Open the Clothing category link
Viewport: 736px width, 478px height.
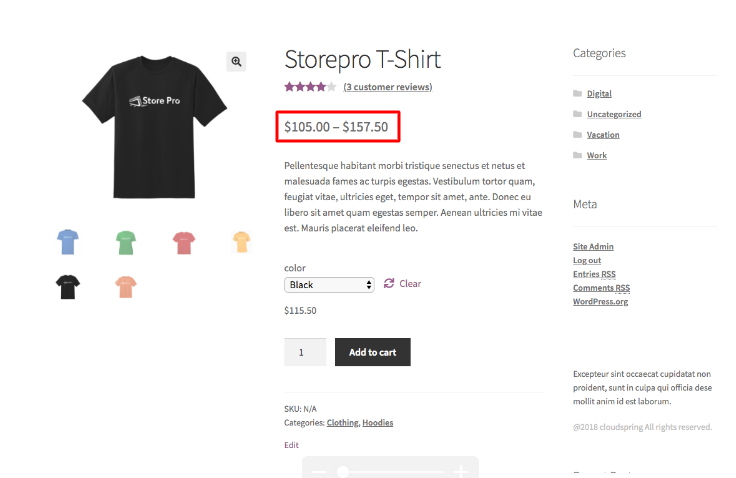342,423
